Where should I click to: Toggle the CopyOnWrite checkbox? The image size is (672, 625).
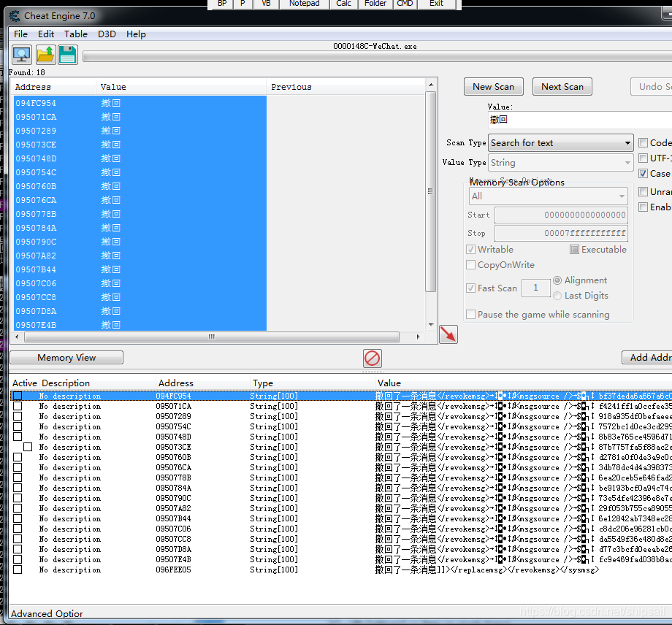470,265
